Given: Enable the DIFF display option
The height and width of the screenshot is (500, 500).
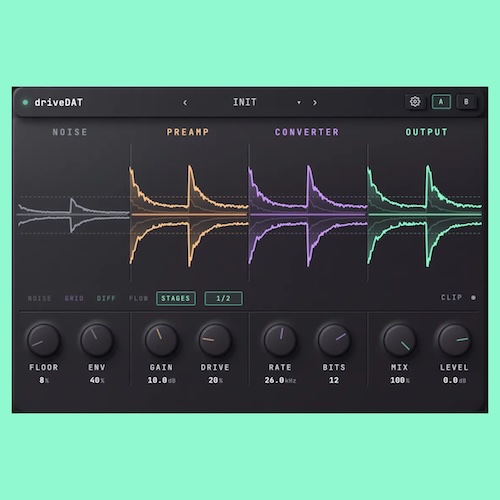Looking at the screenshot, I should coord(106,298).
